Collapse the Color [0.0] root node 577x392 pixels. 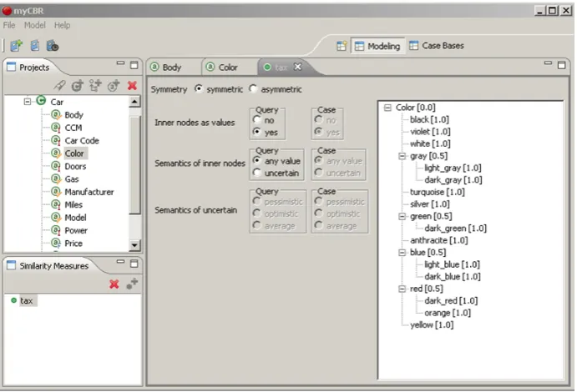coord(387,108)
